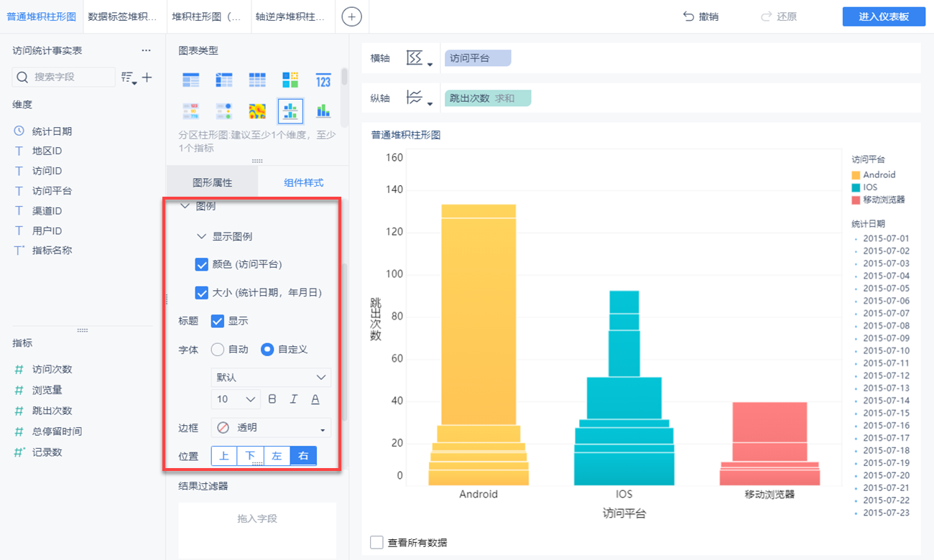Click the 跳出次数 求和 field pill on 纵轴
The width and height of the screenshot is (934, 560).
488,98
